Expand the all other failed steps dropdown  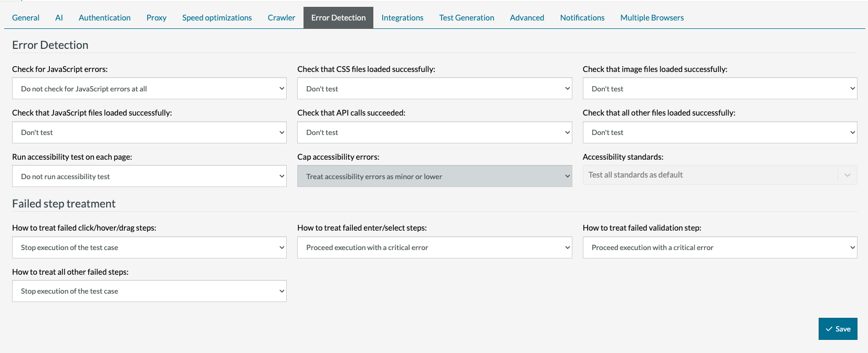pyautogui.click(x=149, y=291)
